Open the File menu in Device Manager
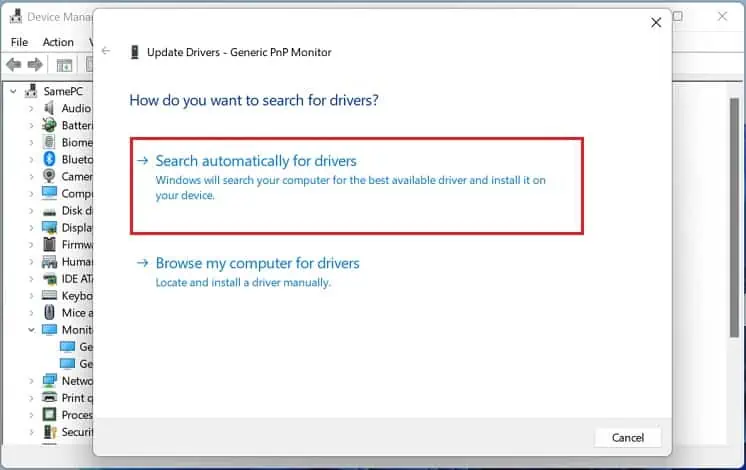Screen dimensions: 746x470 click(20, 42)
